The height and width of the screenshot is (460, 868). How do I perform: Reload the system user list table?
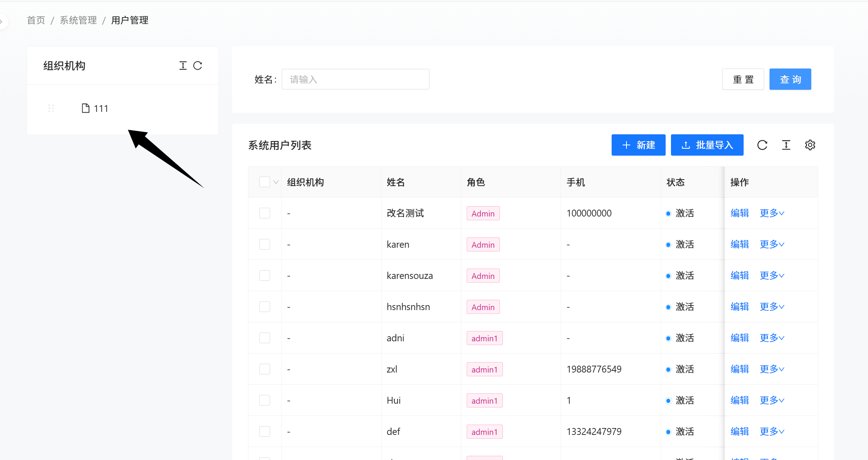point(762,145)
